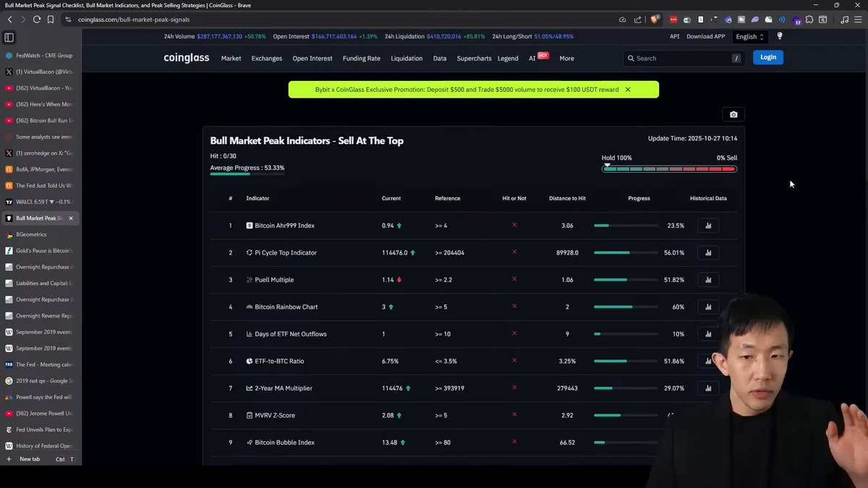The width and height of the screenshot is (868, 488).
Task: Click the blue sound-wave extension icon
Action: tap(782, 20)
